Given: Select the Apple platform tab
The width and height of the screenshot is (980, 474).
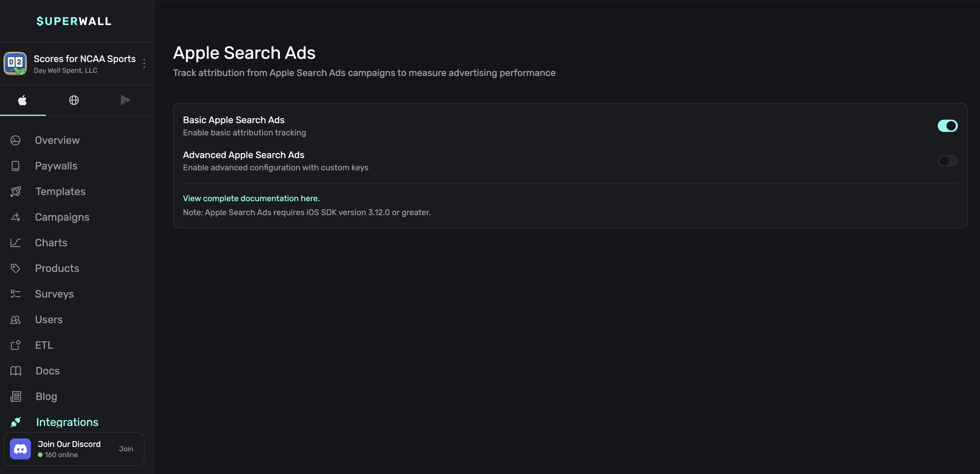Looking at the screenshot, I should pyautogui.click(x=22, y=100).
